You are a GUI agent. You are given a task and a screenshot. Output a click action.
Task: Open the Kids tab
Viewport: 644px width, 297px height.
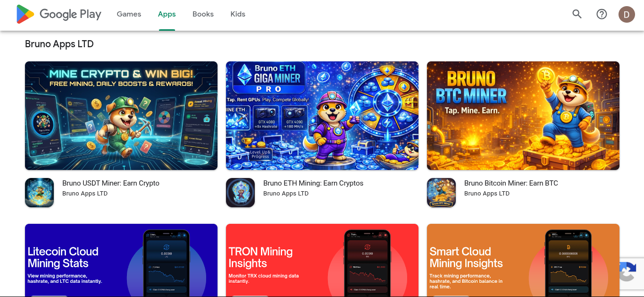pyautogui.click(x=238, y=14)
